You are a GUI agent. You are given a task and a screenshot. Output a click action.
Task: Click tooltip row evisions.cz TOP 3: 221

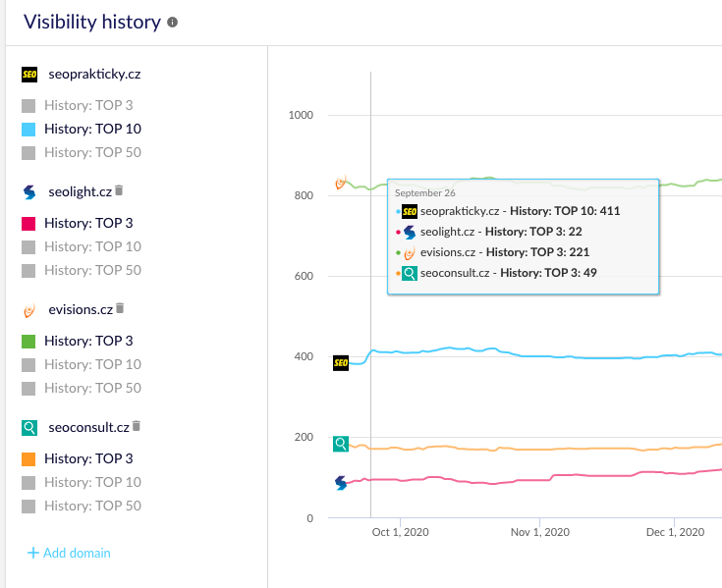492,252
